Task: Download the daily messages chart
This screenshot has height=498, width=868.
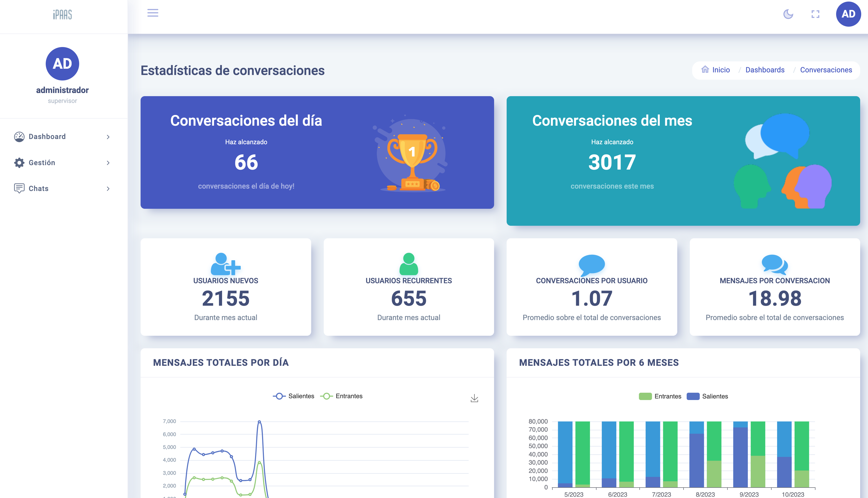Action: (x=474, y=398)
